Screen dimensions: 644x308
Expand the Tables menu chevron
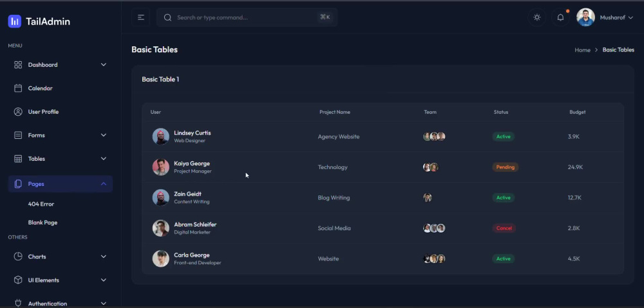point(104,159)
